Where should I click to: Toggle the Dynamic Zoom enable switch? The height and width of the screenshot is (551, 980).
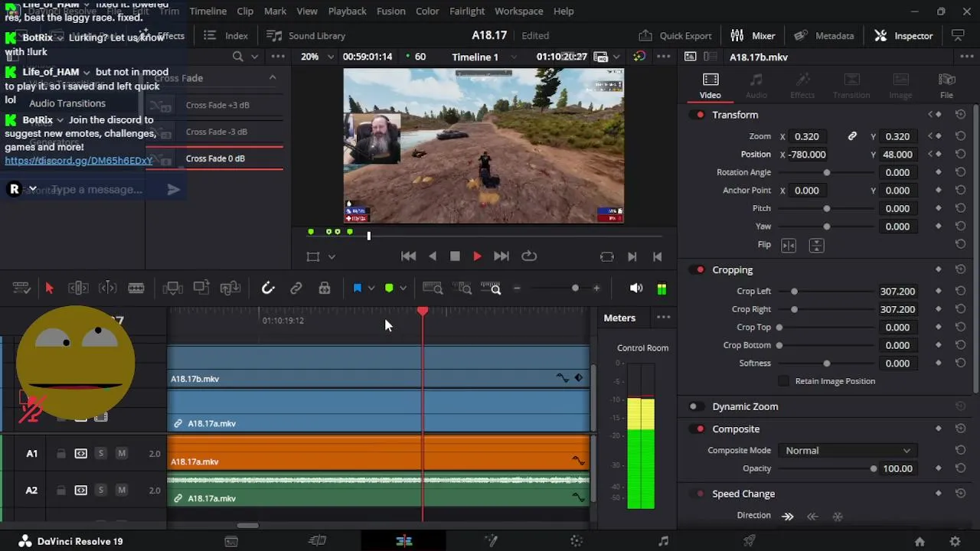[x=695, y=406]
